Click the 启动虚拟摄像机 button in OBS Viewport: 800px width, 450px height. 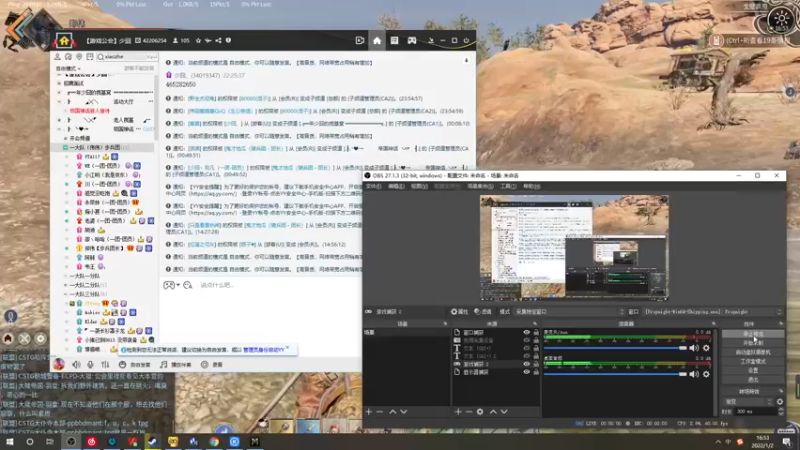pyautogui.click(x=753, y=352)
